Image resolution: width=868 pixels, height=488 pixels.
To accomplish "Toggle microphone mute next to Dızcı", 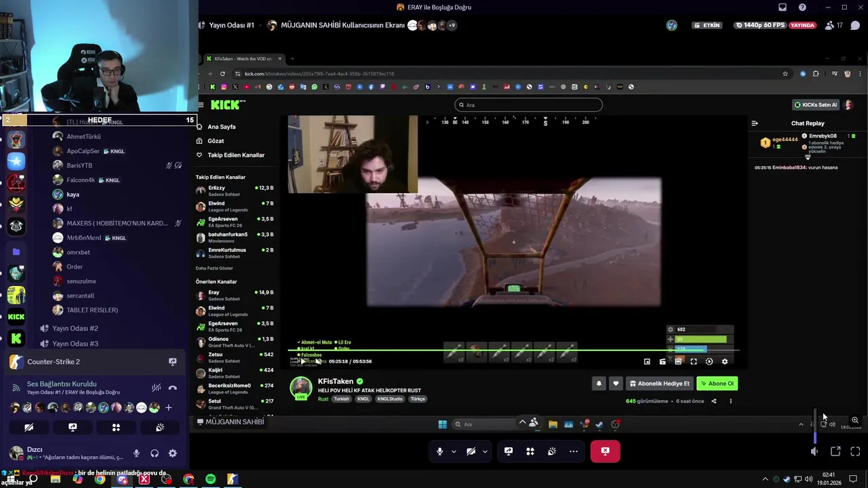I will 136,453.
